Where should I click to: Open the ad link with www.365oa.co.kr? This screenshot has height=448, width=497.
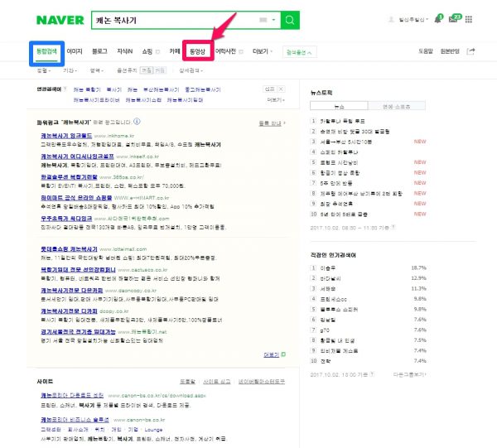coord(69,176)
